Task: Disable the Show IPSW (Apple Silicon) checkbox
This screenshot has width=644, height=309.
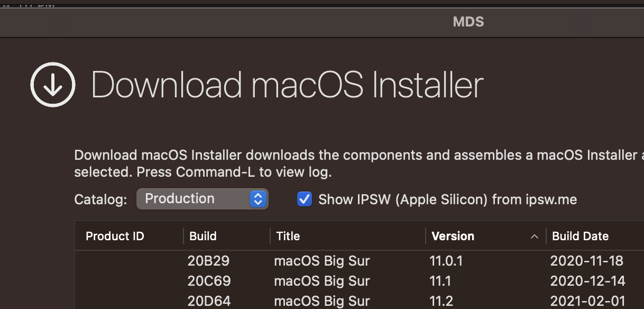Action: [x=305, y=199]
